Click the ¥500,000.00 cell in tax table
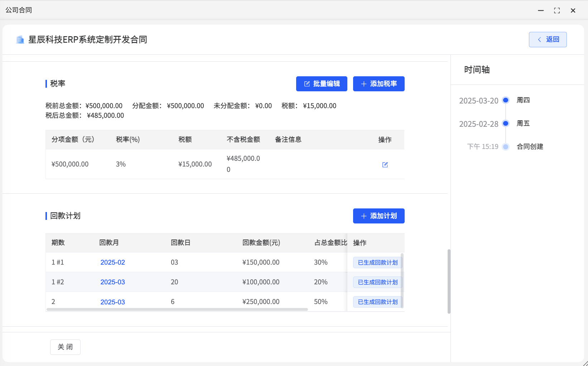Viewport: 588px width, 366px height. point(70,164)
